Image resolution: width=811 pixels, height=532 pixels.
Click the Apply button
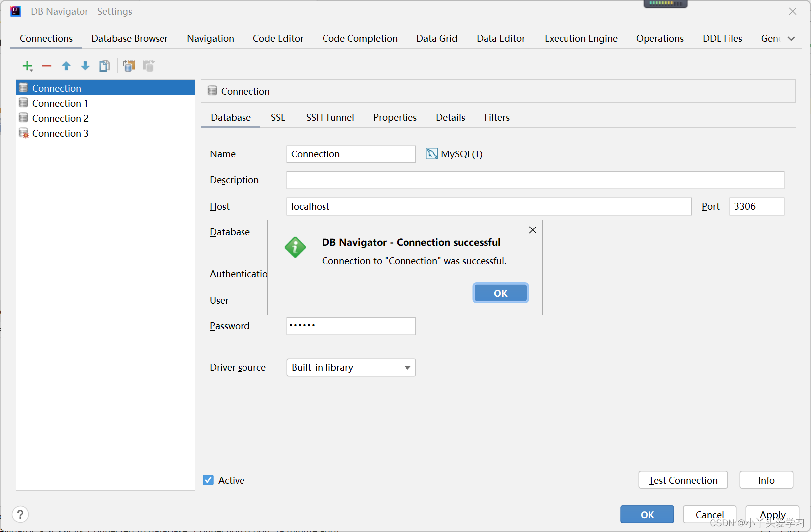tap(772, 515)
